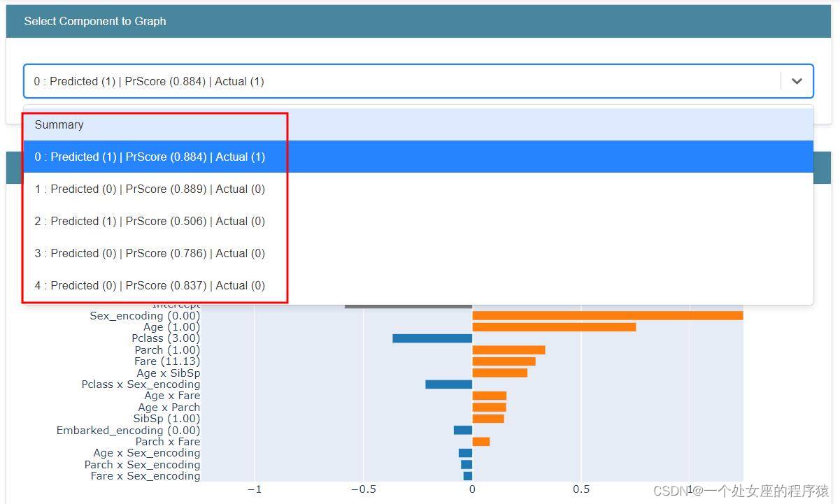
Task: Click the blue Fare x Sex_encoding bar
Action: (x=467, y=476)
